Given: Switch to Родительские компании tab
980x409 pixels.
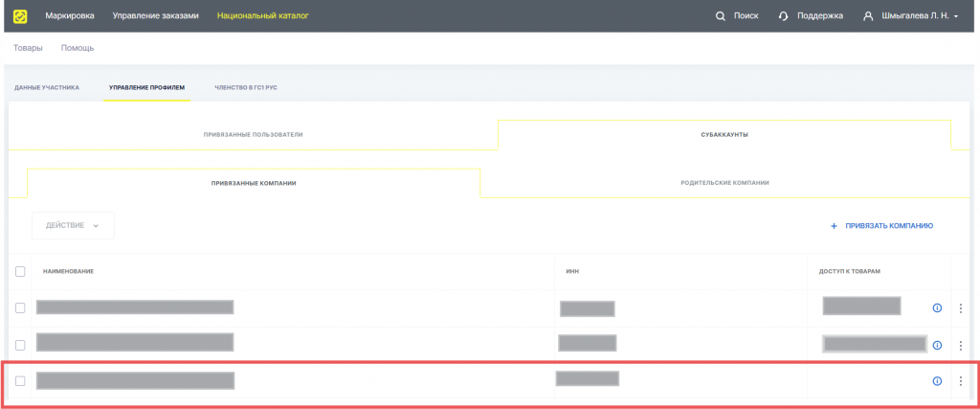Looking at the screenshot, I should [724, 182].
